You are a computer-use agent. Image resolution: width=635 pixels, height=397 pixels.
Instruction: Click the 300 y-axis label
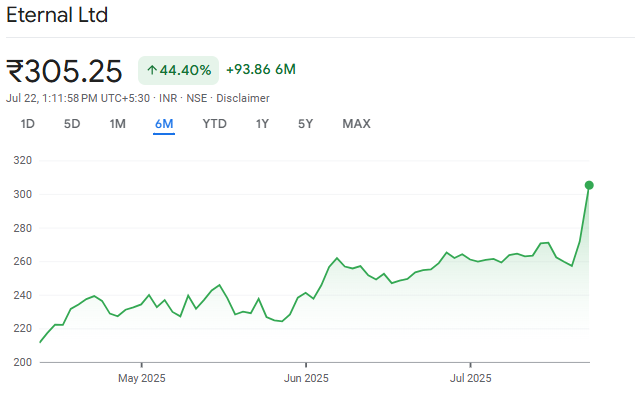23,194
